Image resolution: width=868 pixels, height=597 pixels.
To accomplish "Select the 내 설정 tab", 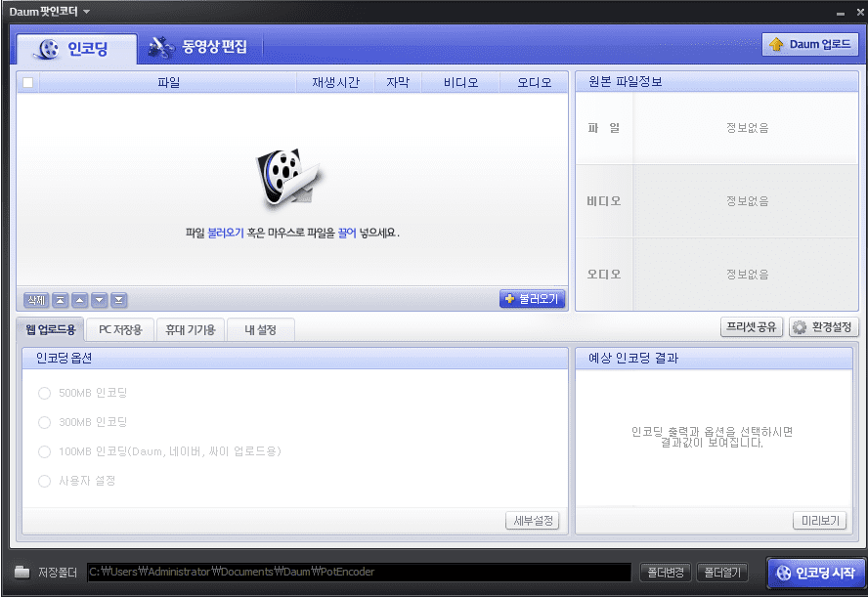I will (x=260, y=329).
